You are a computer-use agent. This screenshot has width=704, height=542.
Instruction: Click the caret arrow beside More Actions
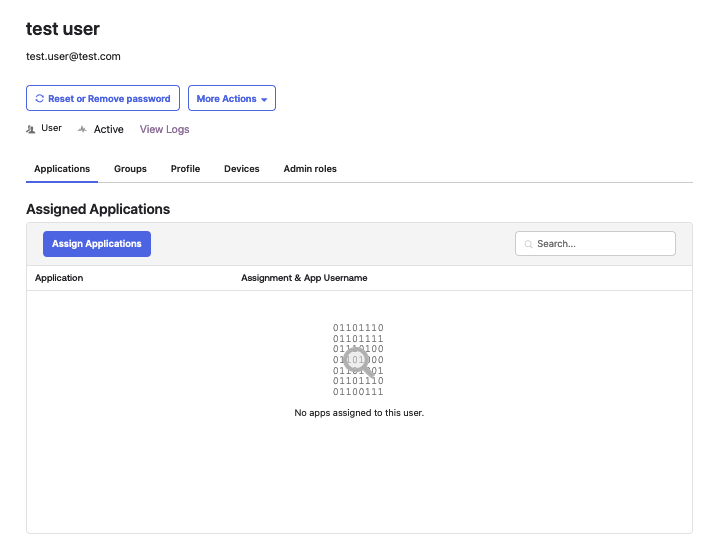pos(264,100)
